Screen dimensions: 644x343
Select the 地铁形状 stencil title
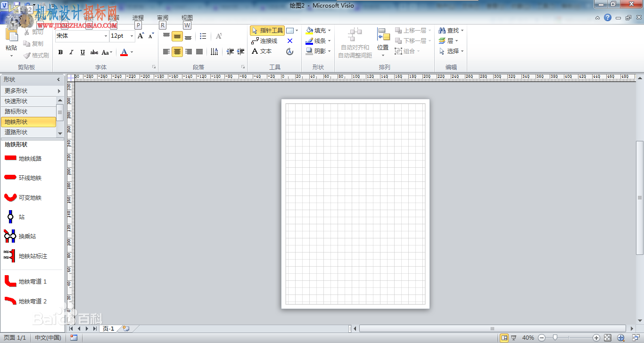pos(28,122)
